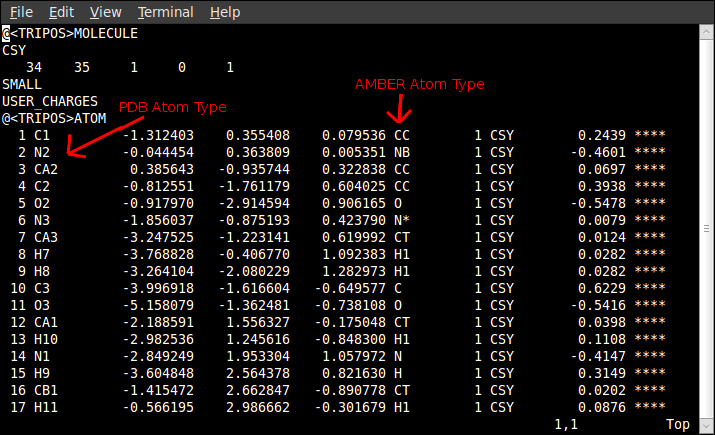Click atom name H8 in row 9
The height and width of the screenshot is (435, 715).
pyautogui.click(x=41, y=272)
